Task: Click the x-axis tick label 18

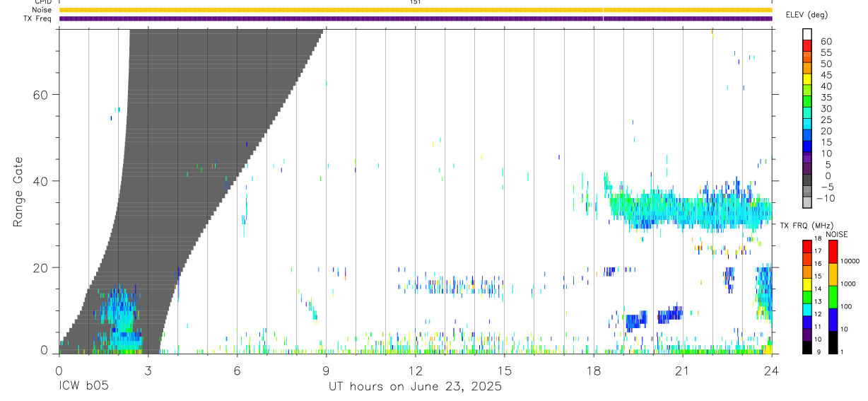Action: pyautogui.click(x=593, y=371)
